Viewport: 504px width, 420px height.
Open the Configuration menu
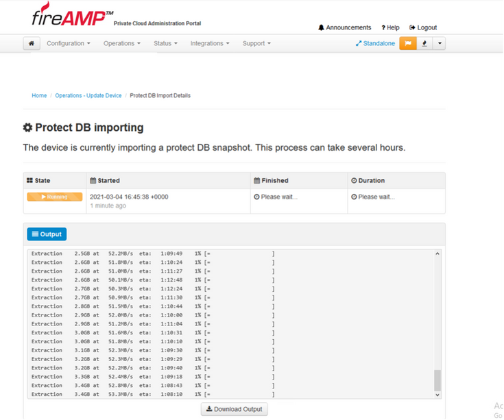[69, 43]
